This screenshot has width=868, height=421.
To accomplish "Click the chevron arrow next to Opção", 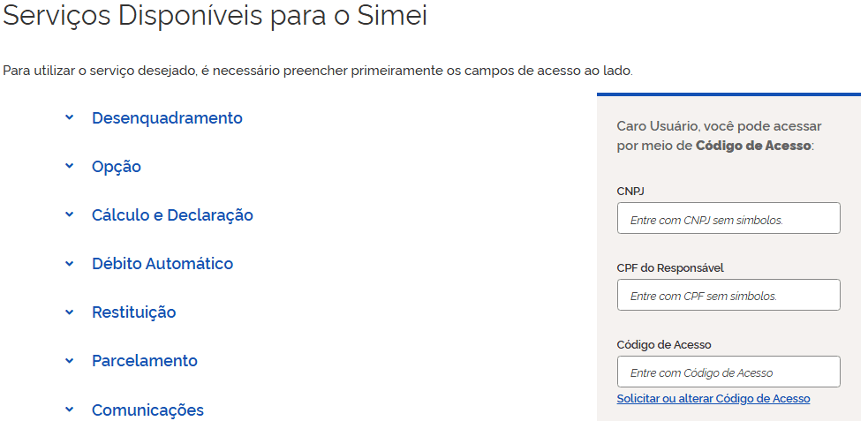I will [x=69, y=166].
